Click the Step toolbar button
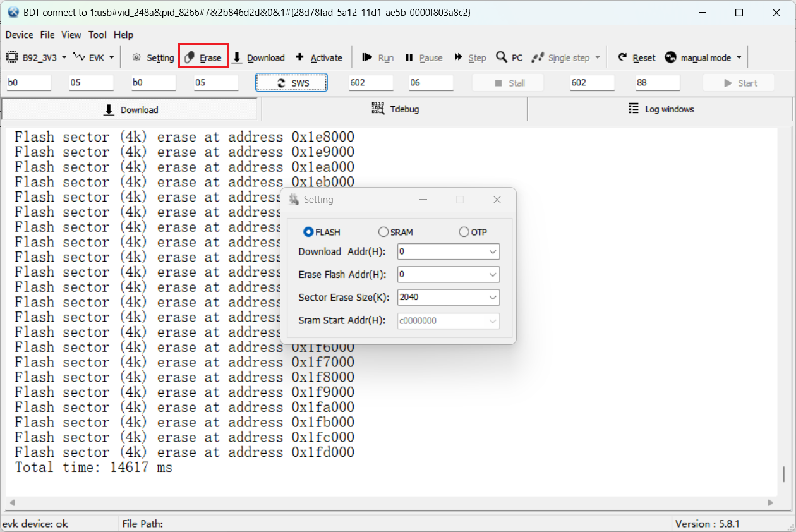This screenshot has height=532, width=796. coord(470,57)
